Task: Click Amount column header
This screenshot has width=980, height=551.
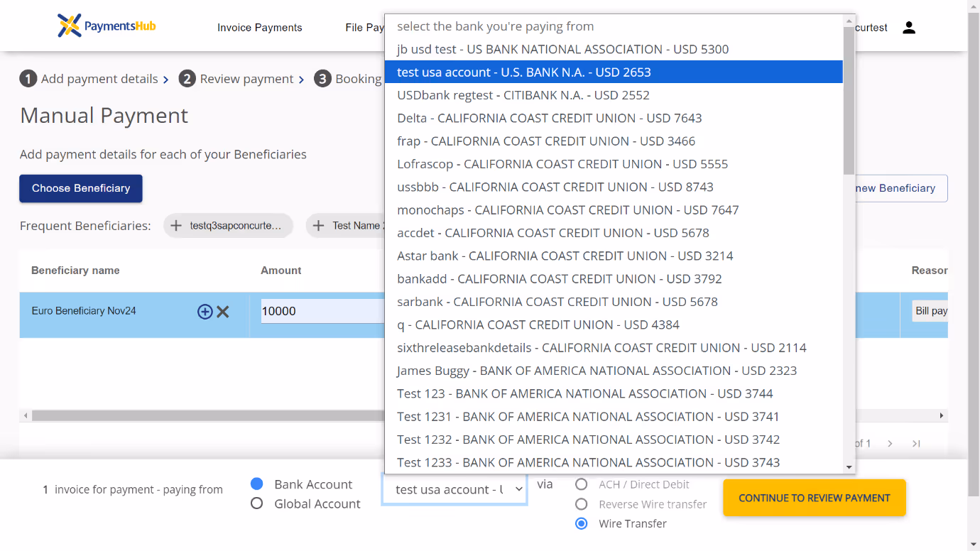Action: coord(281,271)
